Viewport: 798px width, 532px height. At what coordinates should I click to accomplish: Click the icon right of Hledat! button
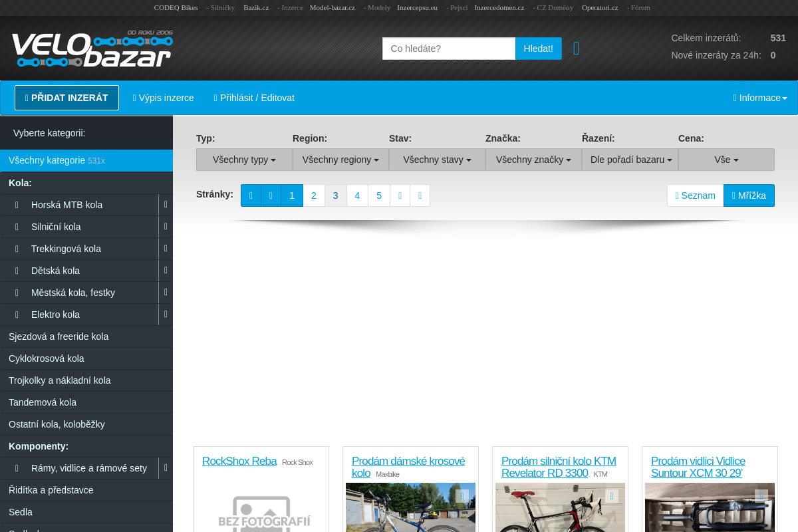pyautogui.click(x=576, y=49)
